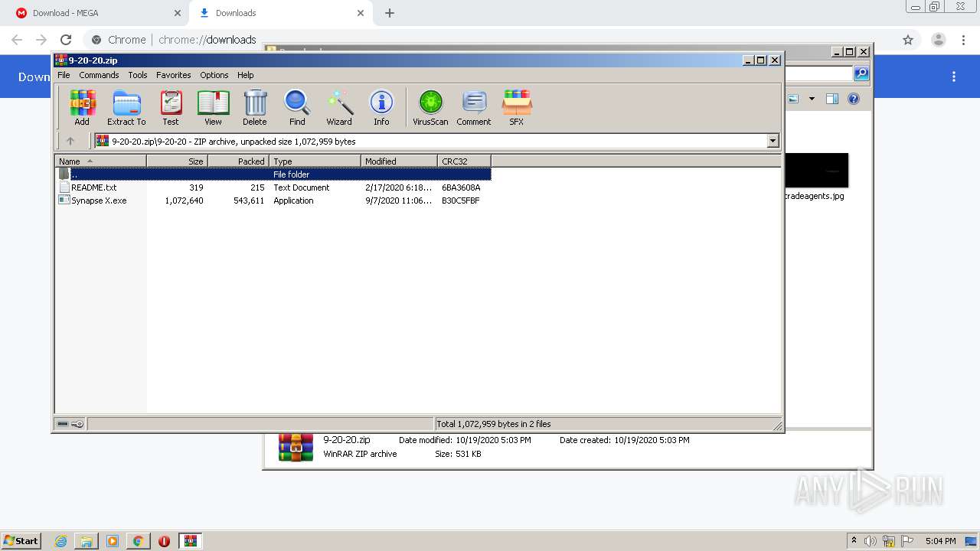Run the Test archive tool

(x=171, y=107)
